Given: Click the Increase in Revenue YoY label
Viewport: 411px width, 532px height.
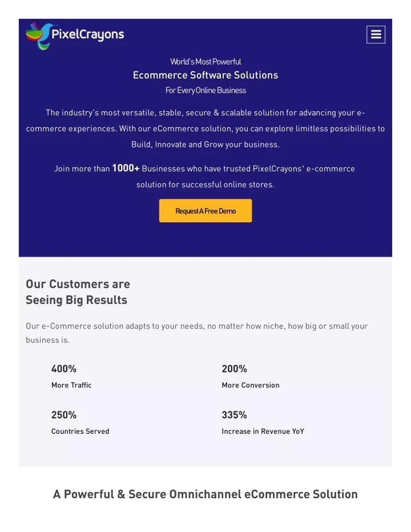Looking at the screenshot, I should [263, 431].
